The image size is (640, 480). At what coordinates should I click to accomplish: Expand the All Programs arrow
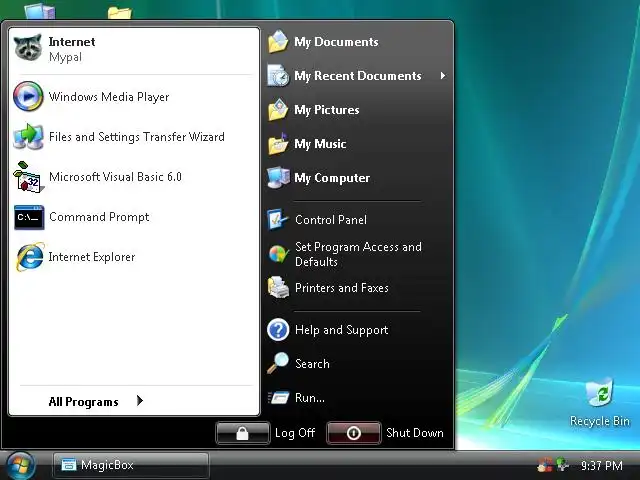pos(140,401)
